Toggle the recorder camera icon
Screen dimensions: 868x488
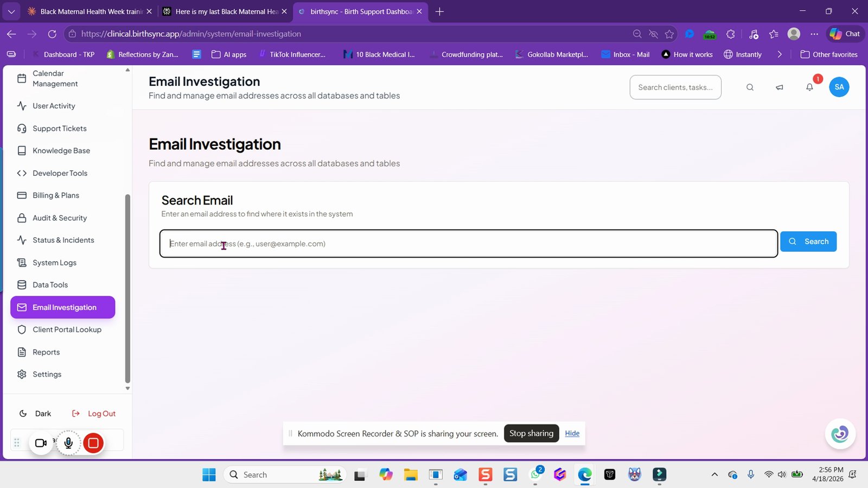pyautogui.click(x=41, y=443)
